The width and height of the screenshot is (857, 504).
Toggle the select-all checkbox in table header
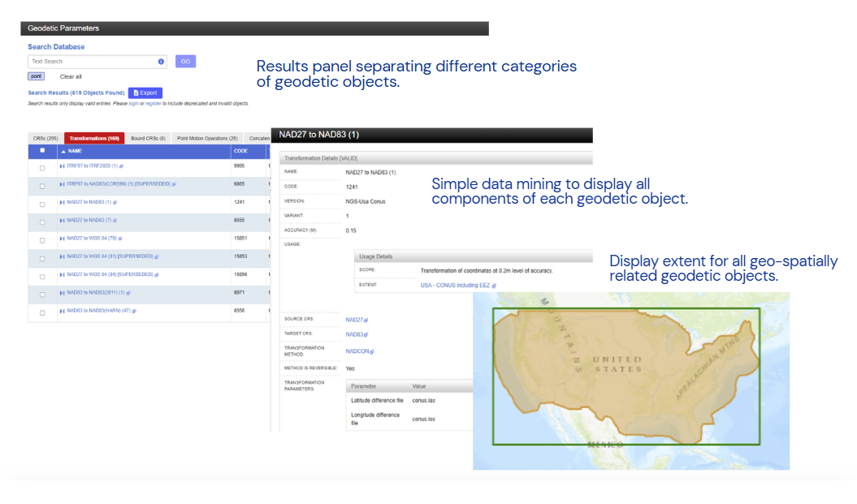point(42,150)
